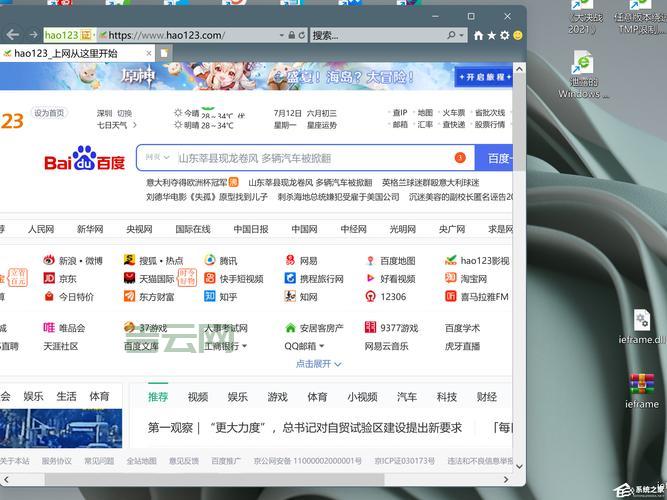Open 百度地图 link
The width and height of the screenshot is (667, 500).
(x=391, y=260)
